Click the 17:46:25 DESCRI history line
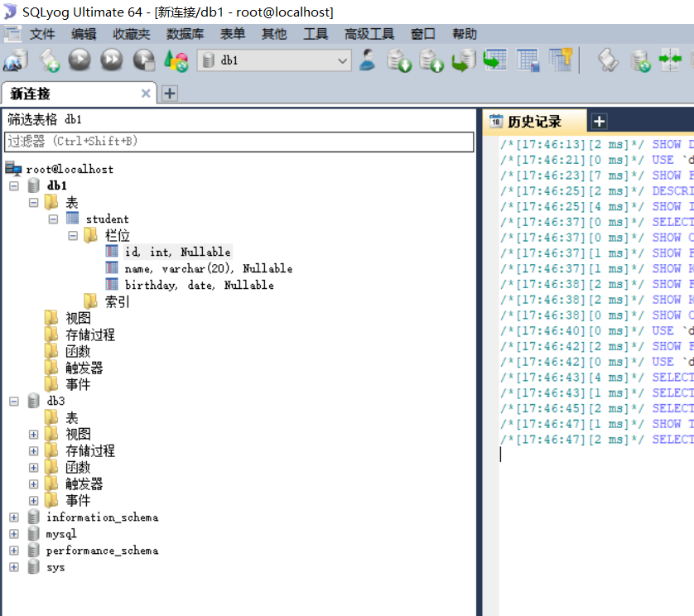This screenshot has width=694, height=616. [x=596, y=190]
